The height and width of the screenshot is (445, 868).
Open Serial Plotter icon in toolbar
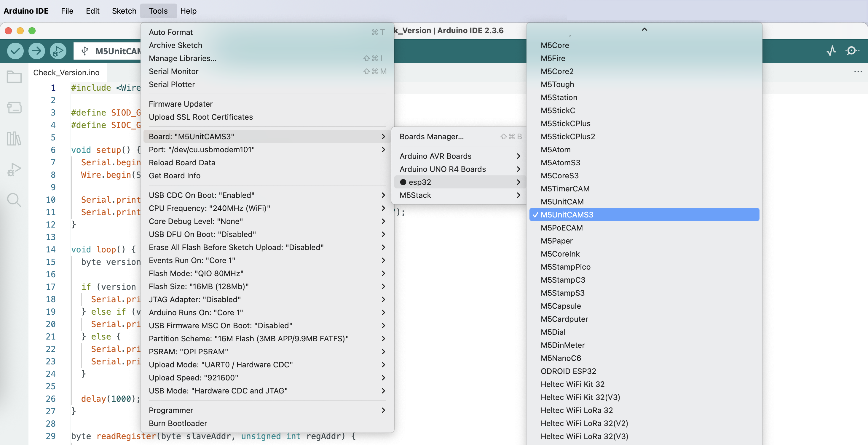point(831,51)
